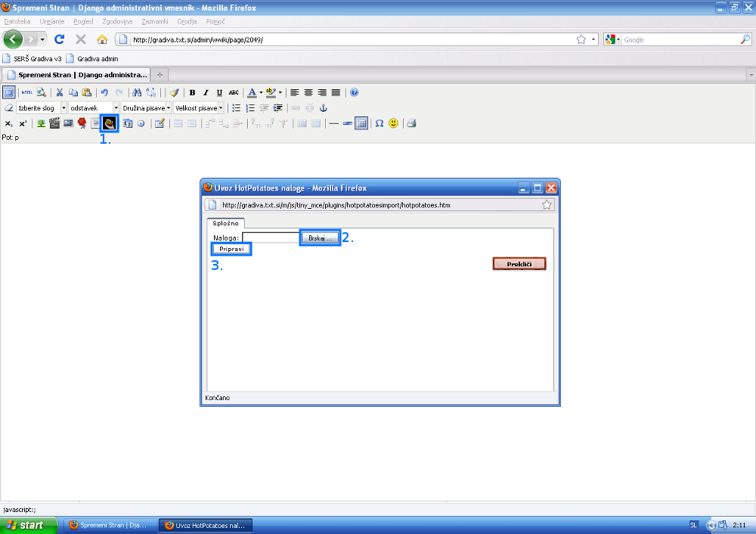Justify text fully

point(336,92)
